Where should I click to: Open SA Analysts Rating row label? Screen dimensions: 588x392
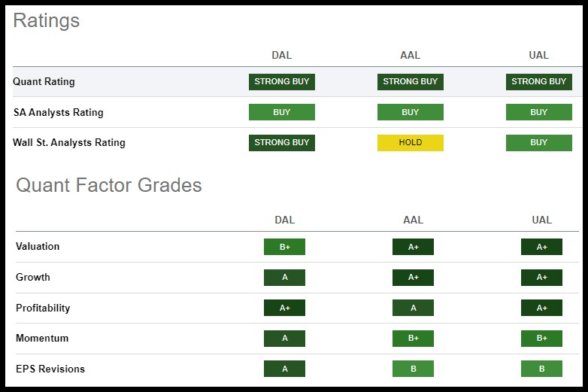pyautogui.click(x=58, y=112)
